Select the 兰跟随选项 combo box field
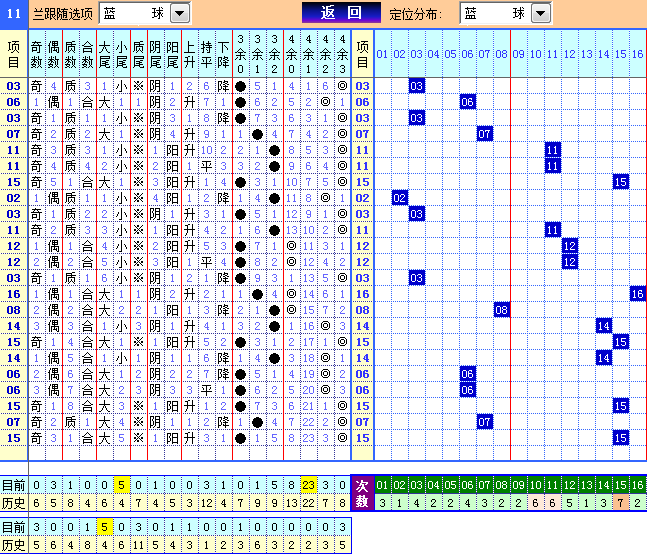Viewport: 647px width, 554px height. tap(145, 13)
